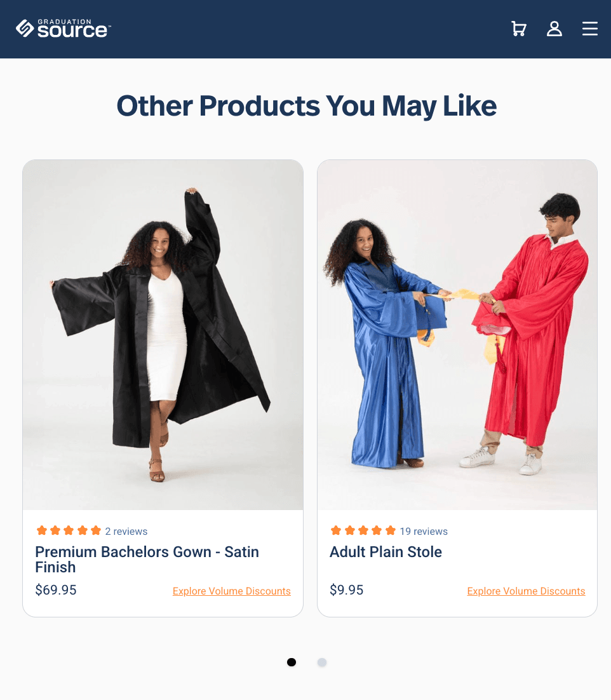Click the $9.95 price label
The height and width of the screenshot is (700, 611).
(x=346, y=589)
